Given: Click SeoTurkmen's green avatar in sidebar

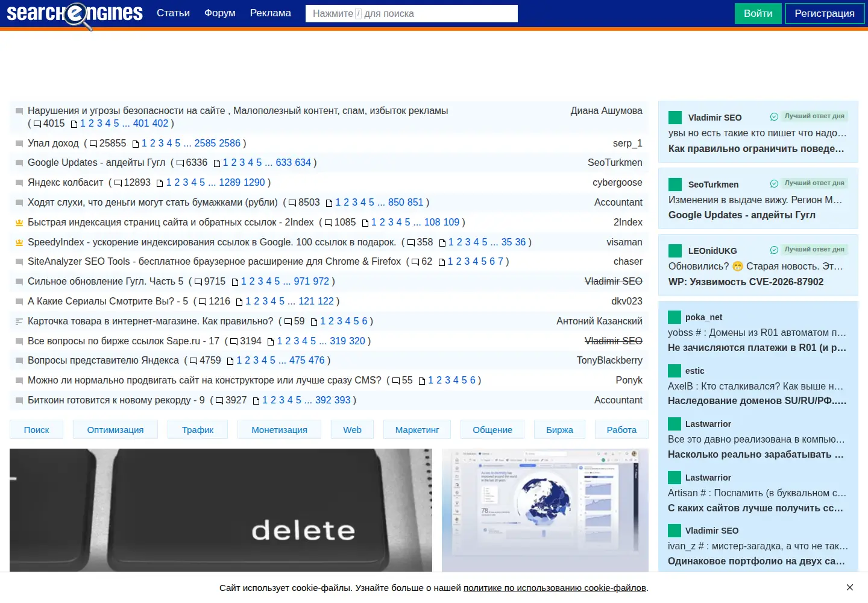Looking at the screenshot, I should [x=675, y=185].
